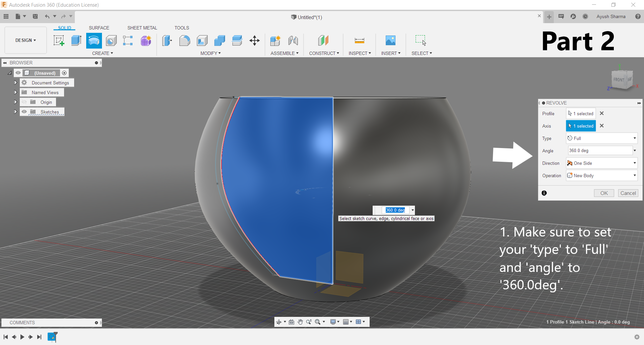
Task: Select the Combine tool
Action: click(x=219, y=41)
